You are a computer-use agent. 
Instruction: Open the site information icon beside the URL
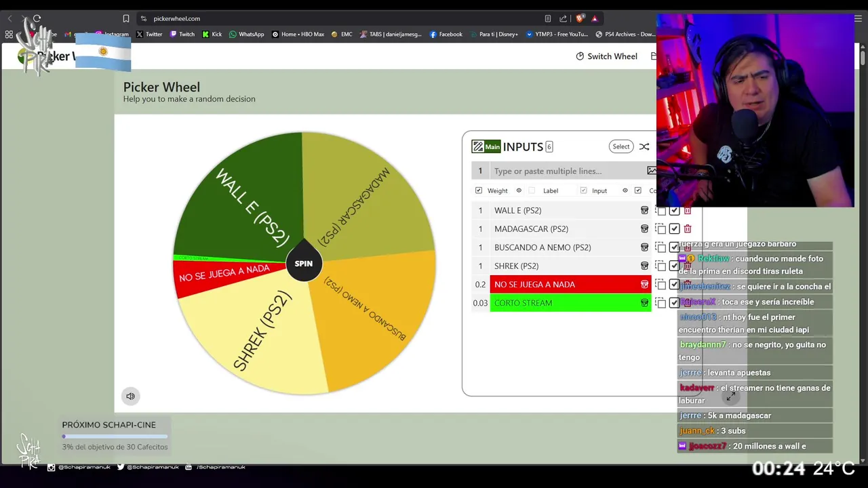pyautogui.click(x=143, y=18)
